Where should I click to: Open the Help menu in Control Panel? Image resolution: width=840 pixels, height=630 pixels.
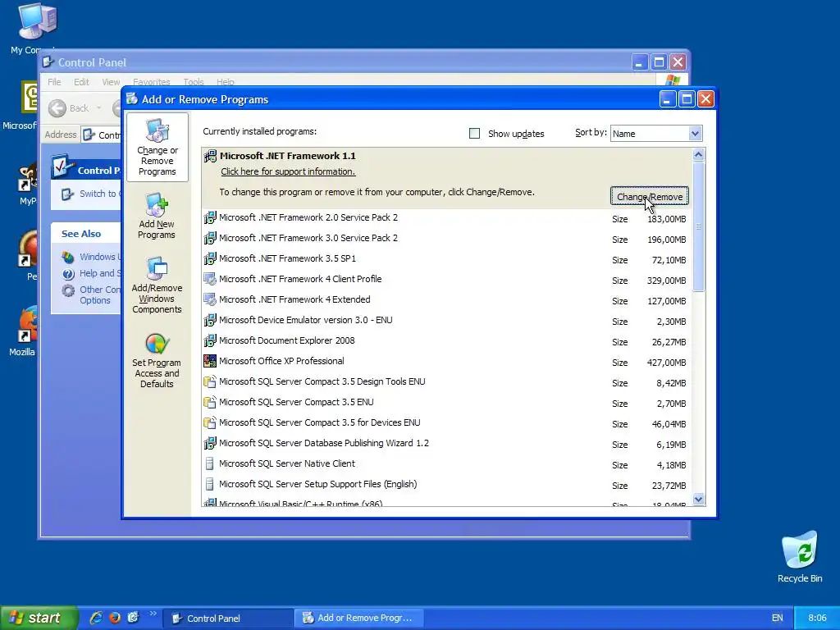point(225,82)
